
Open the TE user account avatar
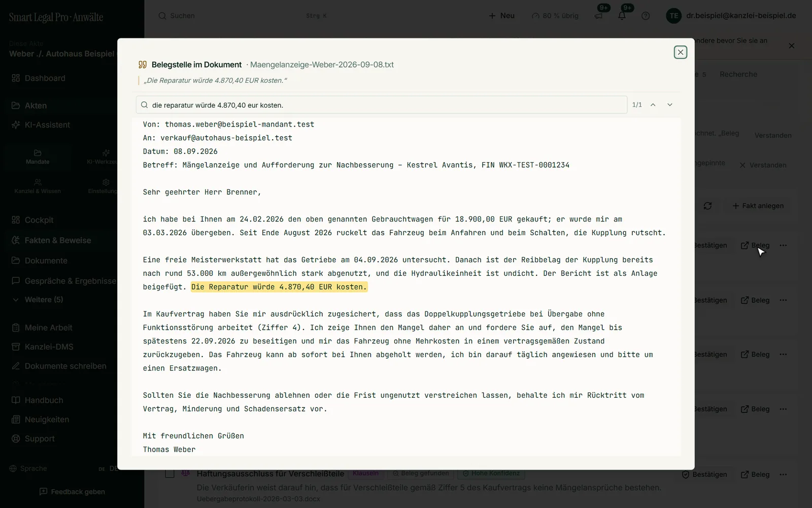(x=674, y=16)
